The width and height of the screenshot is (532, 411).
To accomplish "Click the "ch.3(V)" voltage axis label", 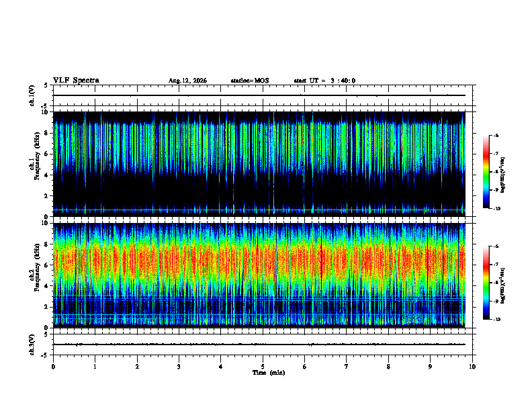I will (x=32, y=345).
